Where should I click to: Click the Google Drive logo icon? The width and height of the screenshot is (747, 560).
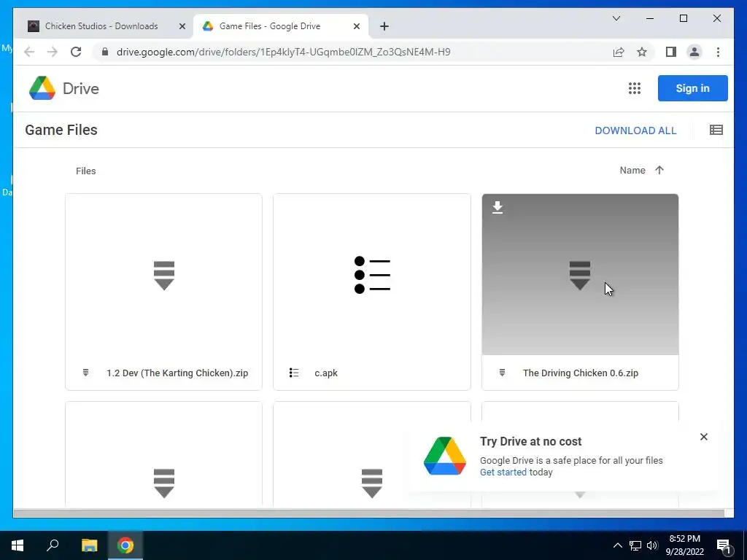(42, 88)
